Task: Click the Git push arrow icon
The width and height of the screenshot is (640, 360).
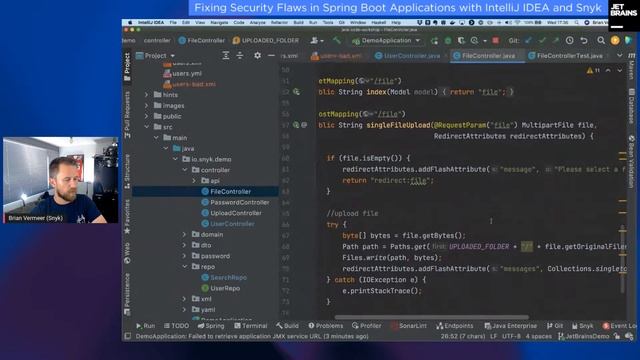Action: pyautogui.click(x=556, y=40)
